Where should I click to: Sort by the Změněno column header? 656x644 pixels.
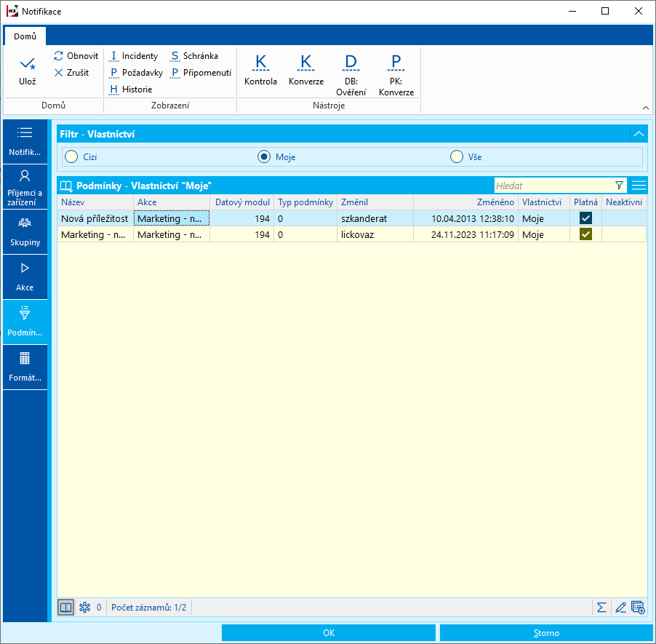click(465, 202)
